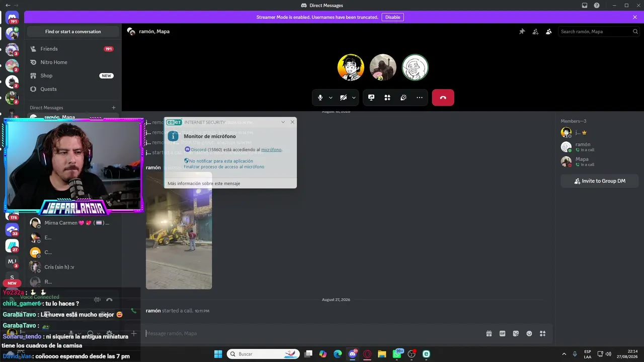Viewport: 644px width, 362px height.
Task: Show hidden system tray icons
Action: (563, 354)
